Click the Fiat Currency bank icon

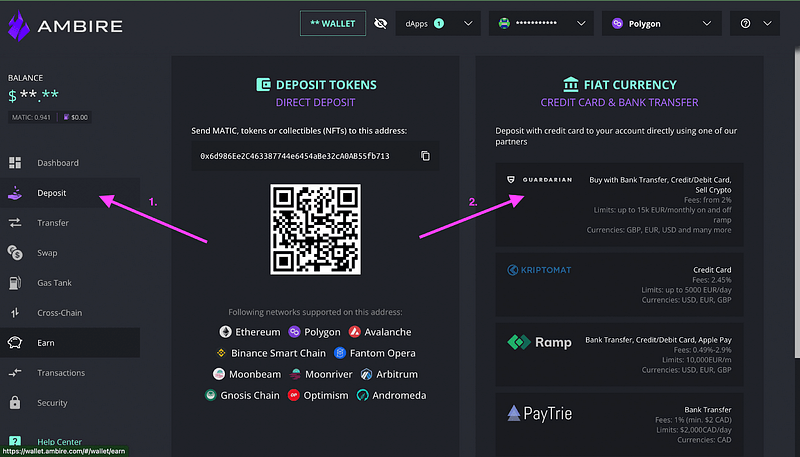pos(571,84)
